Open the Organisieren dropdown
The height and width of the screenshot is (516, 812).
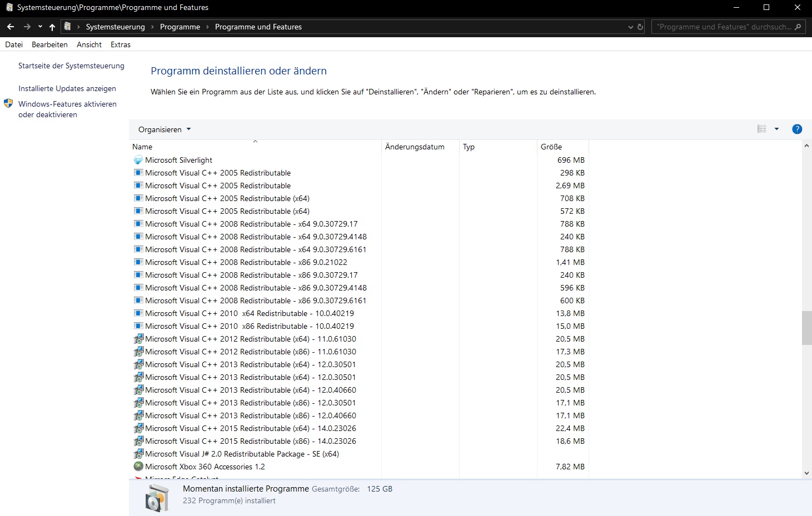(165, 129)
